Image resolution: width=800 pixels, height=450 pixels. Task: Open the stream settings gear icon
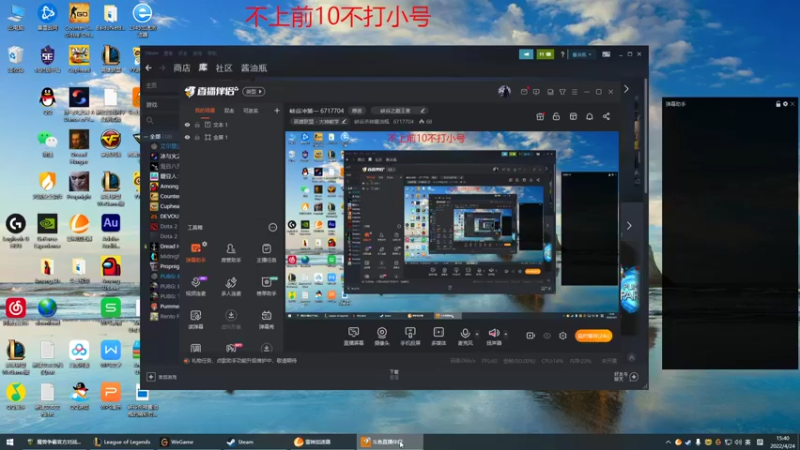click(563, 336)
